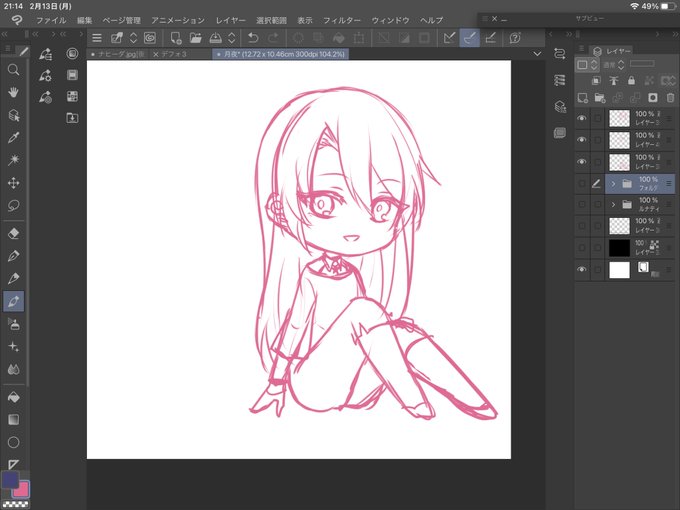Click the help question mark icon
680x510 pixels.
[515, 38]
